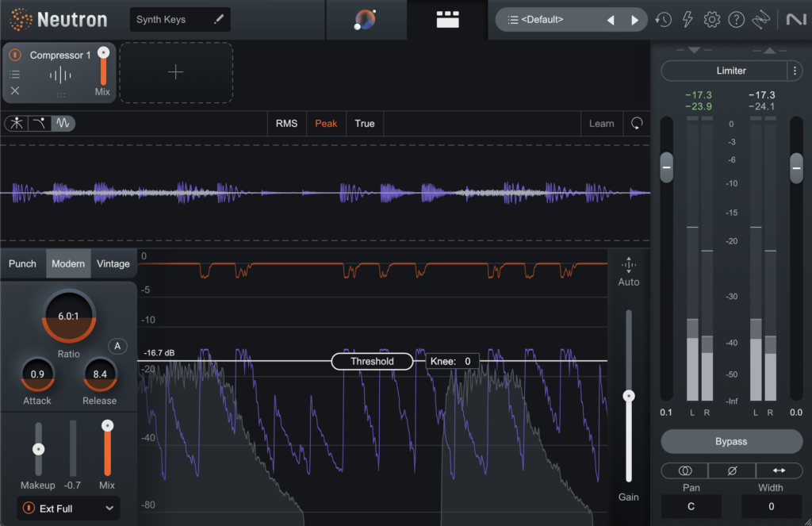Viewport: 812px width, 526px height.
Task: Adjust the output gain fader
Action: (x=796, y=168)
